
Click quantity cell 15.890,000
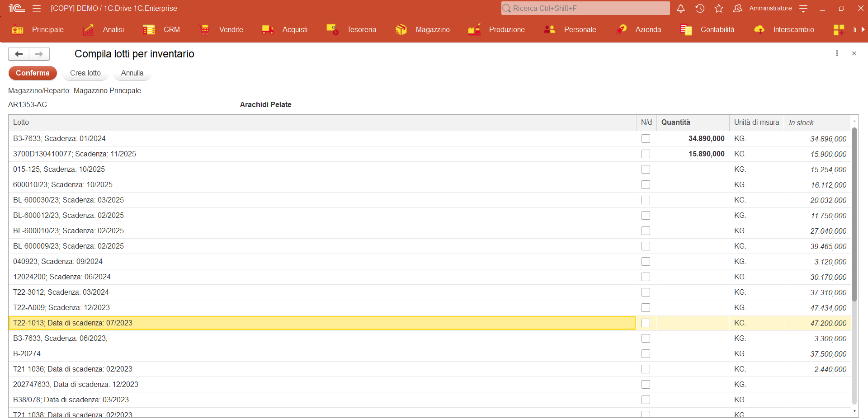pos(693,154)
